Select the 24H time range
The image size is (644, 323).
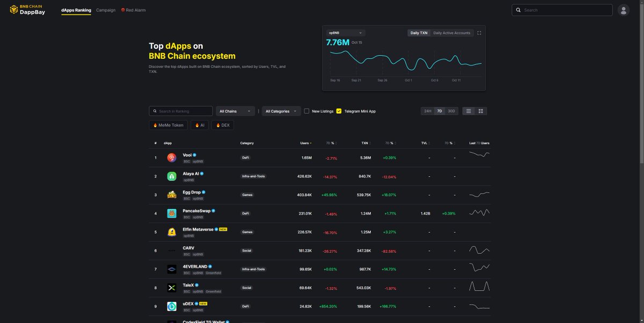coord(428,111)
